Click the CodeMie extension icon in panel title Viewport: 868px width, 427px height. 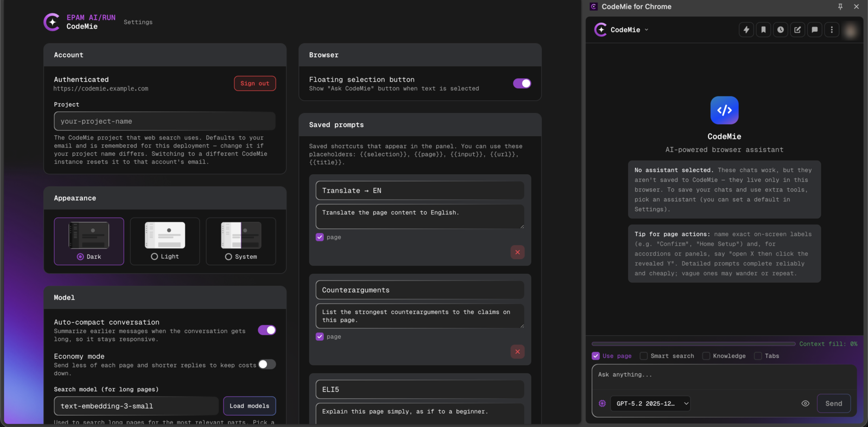pos(593,7)
